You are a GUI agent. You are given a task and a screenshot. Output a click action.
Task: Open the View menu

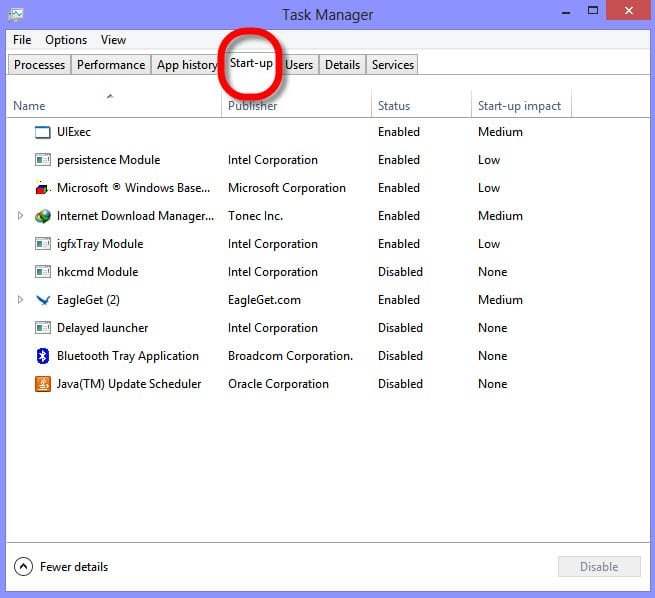click(x=113, y=40)
